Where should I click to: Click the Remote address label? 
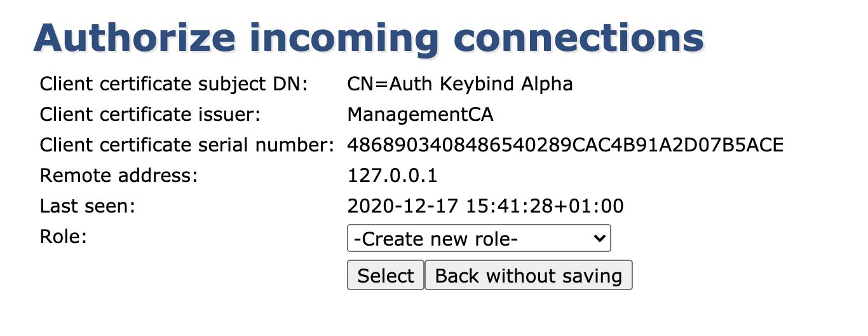pos(119,176)
